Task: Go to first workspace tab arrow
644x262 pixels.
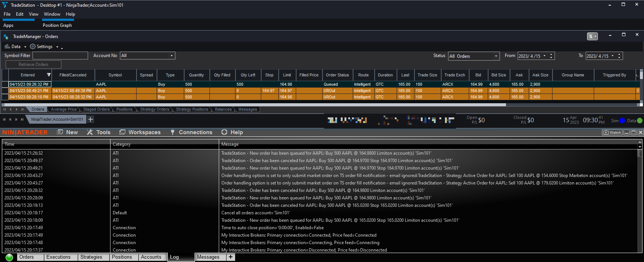Action: click(4, 120)
